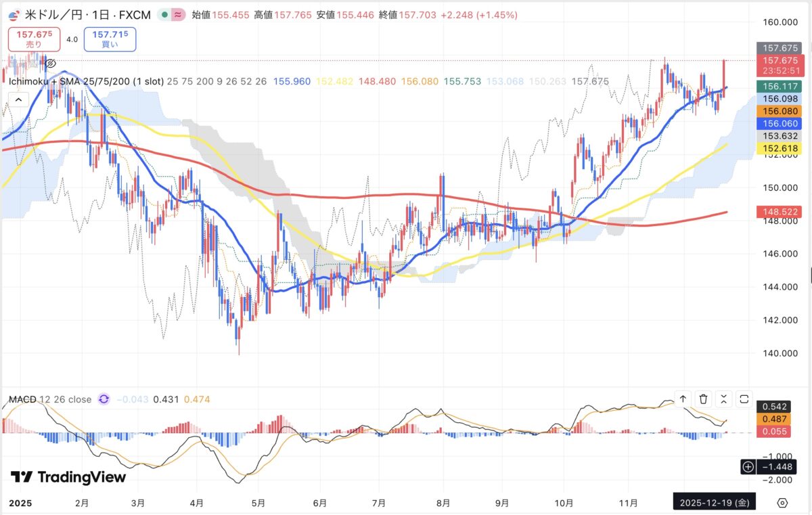Toggle the crossed-out eye visibility icon
This screenshot has height=515, width=812.
(49, 64)
